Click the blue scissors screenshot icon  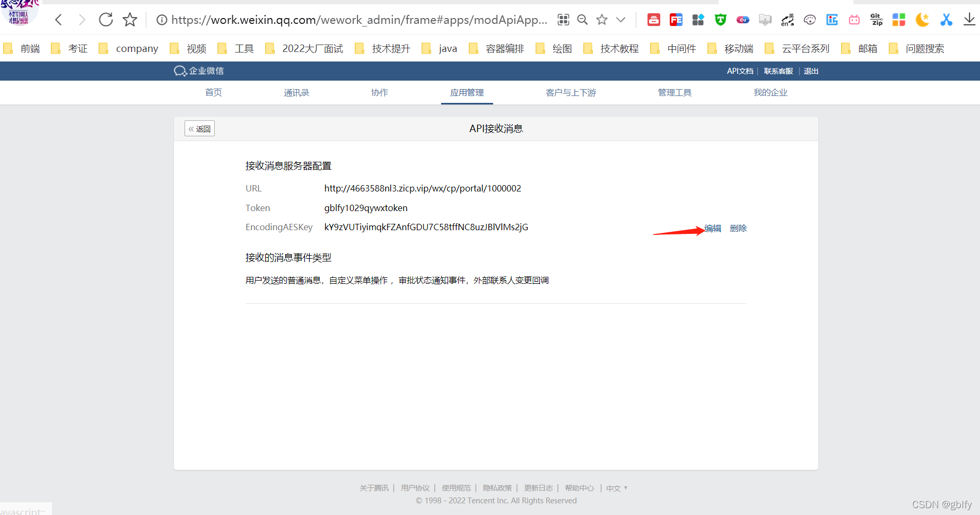pos(946,20)
